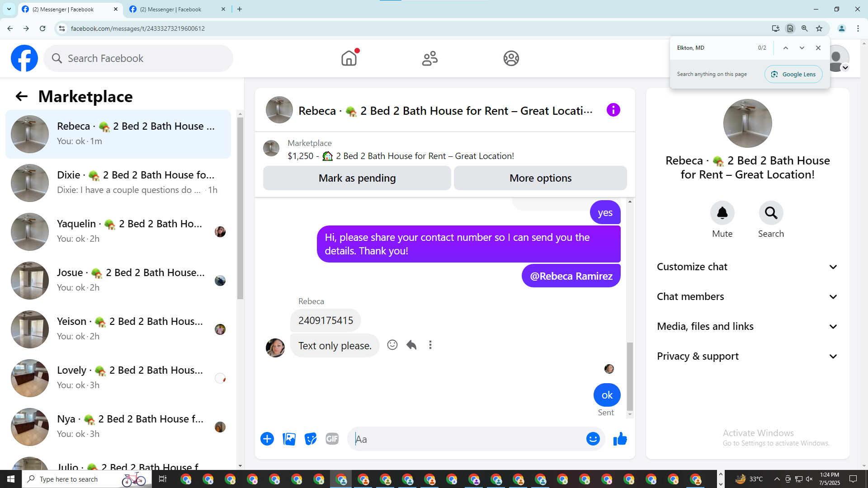Send a thumbs up like
The image size is (868, 488).
(x=620, y=439)
